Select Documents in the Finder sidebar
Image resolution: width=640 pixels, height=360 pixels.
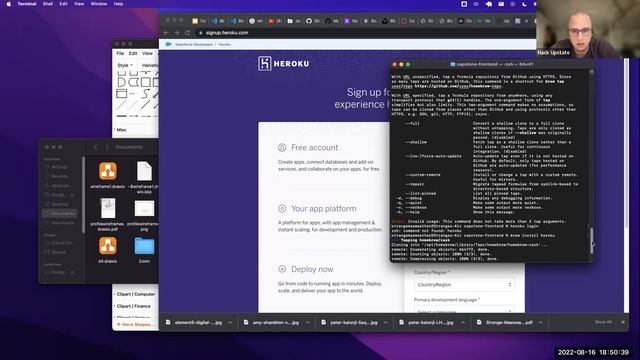pos(60,213)
